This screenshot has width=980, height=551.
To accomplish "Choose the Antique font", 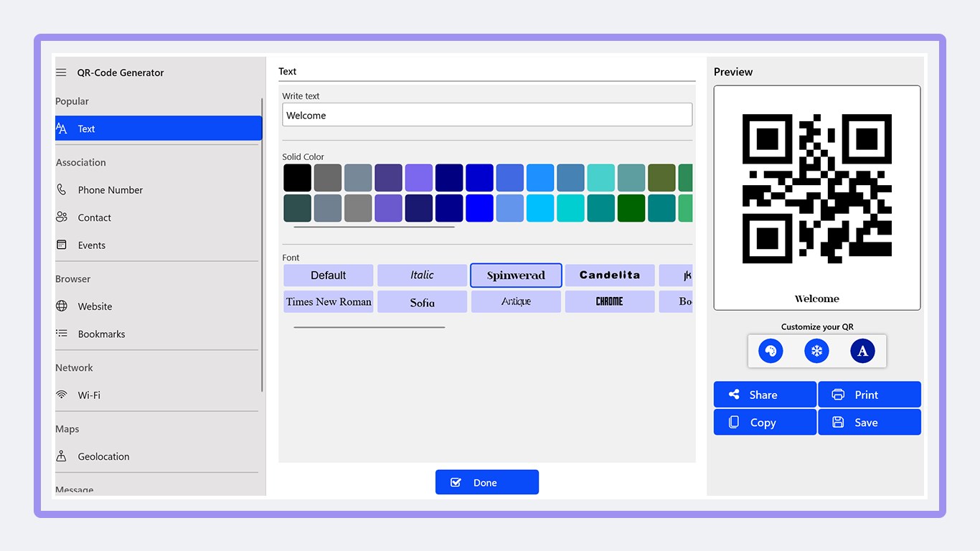I will [x=516, y=301].
